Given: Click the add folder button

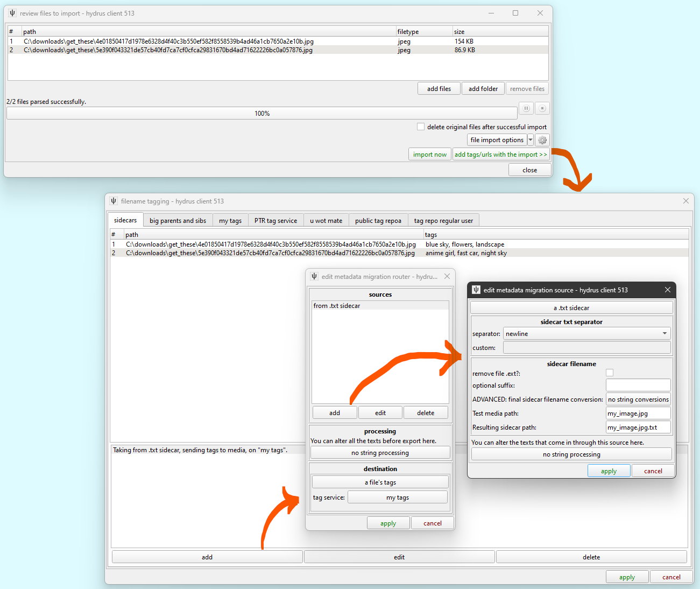Looking at the screenshot, I should 483,89.
